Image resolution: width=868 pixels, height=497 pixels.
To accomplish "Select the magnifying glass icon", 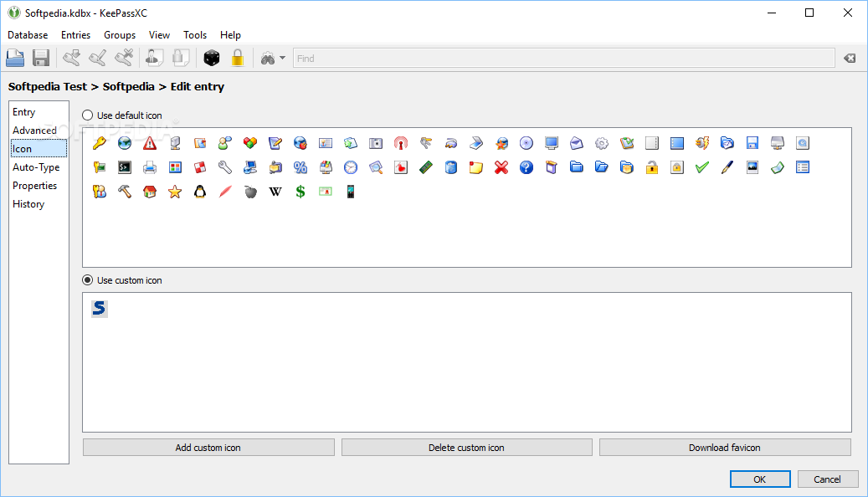I will click(376, 167).
